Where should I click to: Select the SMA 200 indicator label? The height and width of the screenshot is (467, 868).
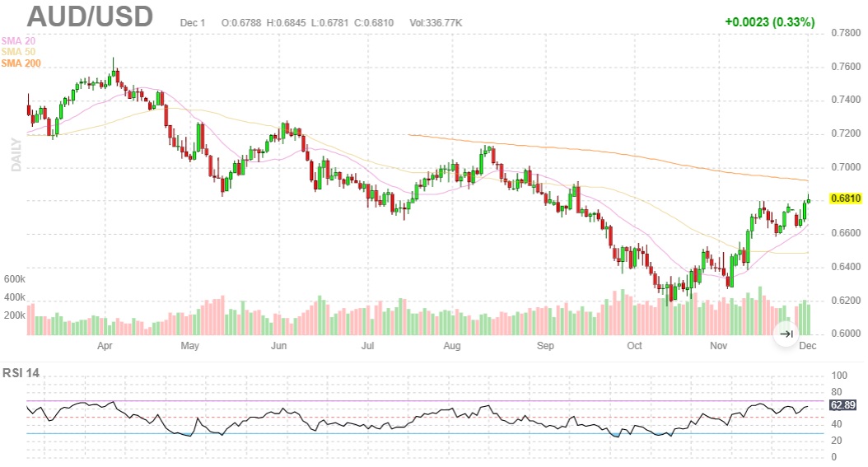click(x=21, y=63)
